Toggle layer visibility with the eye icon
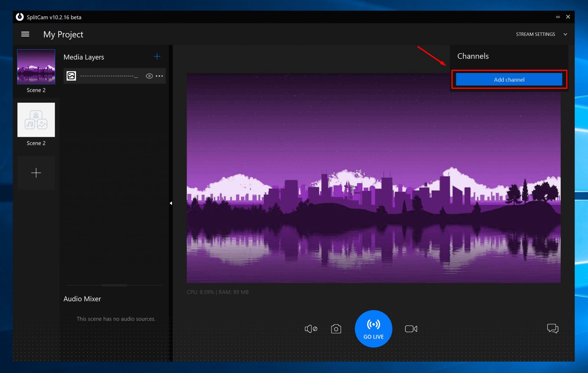The width and height of the screenshot is (588, 373). tap(149, 76)
